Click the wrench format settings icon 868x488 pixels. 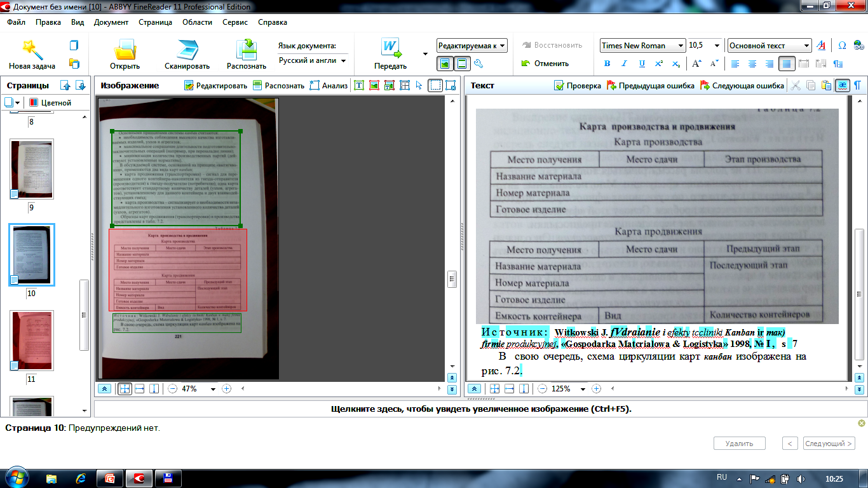pos(479,64)
